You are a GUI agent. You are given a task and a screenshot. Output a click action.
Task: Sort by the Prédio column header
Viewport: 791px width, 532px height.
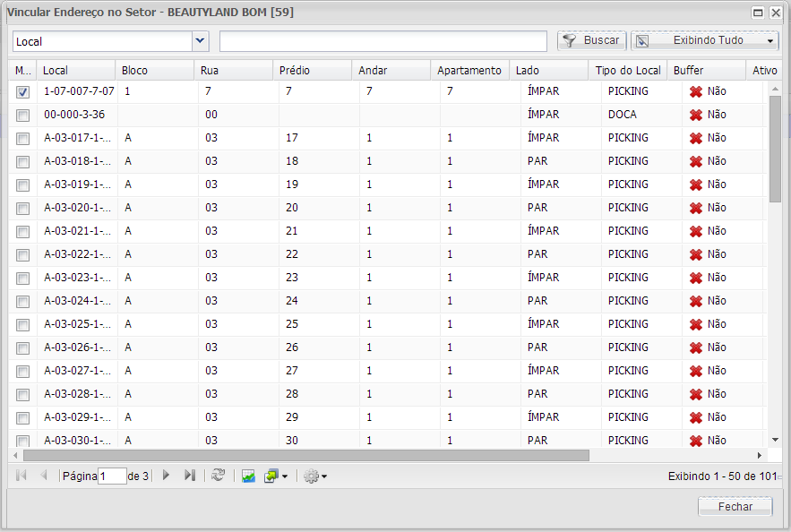point(312,70)
